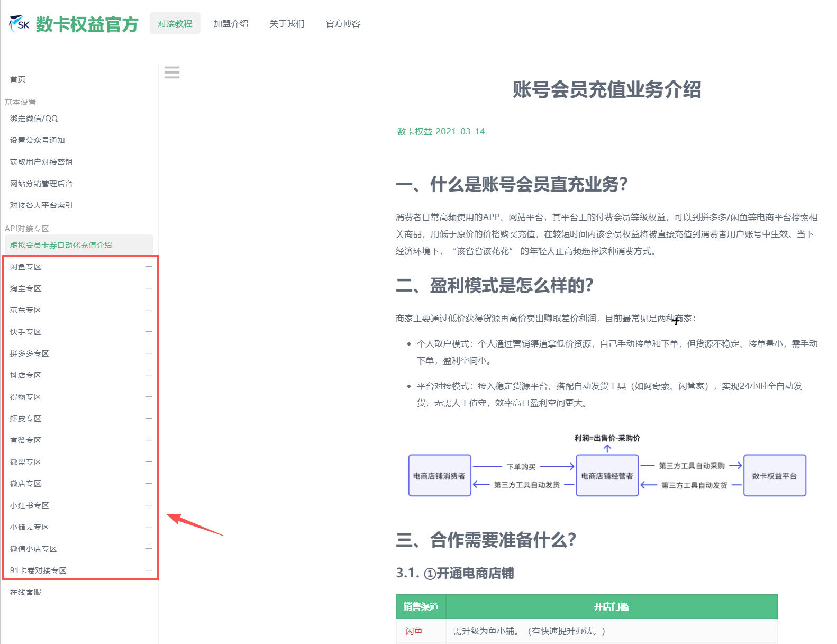This screenshot has height=644, width=837.
Task: Click the 销售渠道 table header
Action: tap(421, 606)
